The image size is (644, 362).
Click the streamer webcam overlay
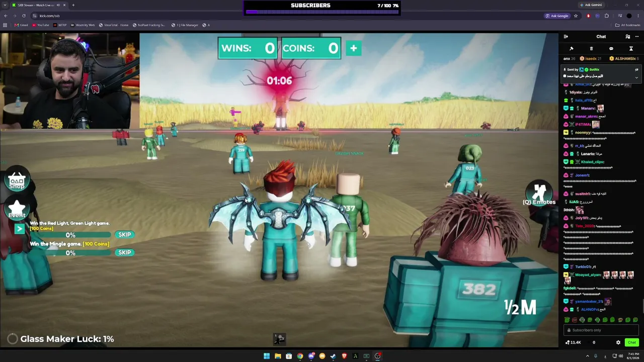tap(70, 81)
